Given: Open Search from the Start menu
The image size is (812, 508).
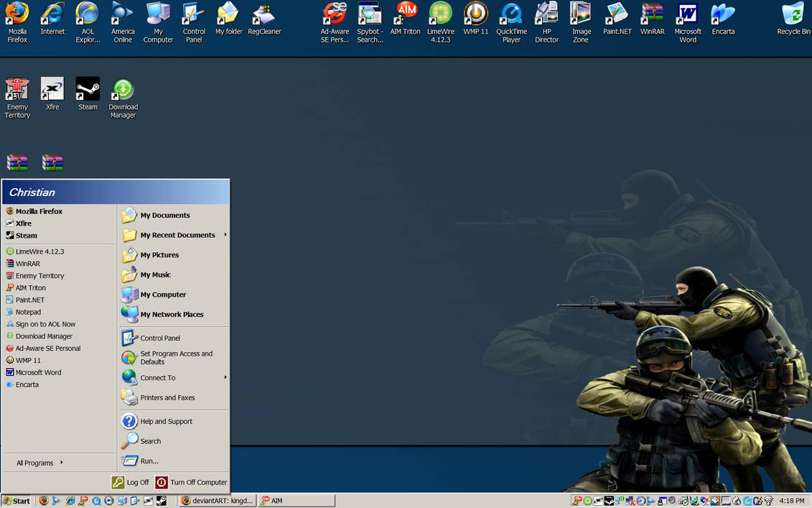Looking at the screenshot, I should 174,441.
